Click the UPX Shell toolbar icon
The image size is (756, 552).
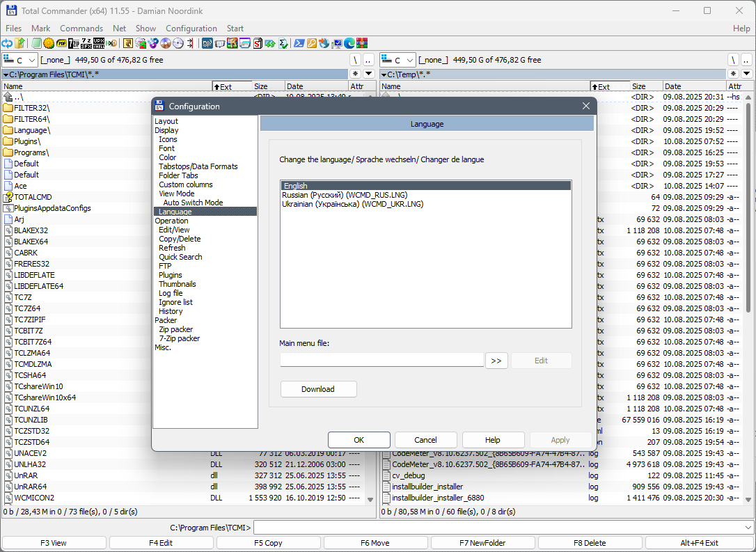tap(99, 43)
